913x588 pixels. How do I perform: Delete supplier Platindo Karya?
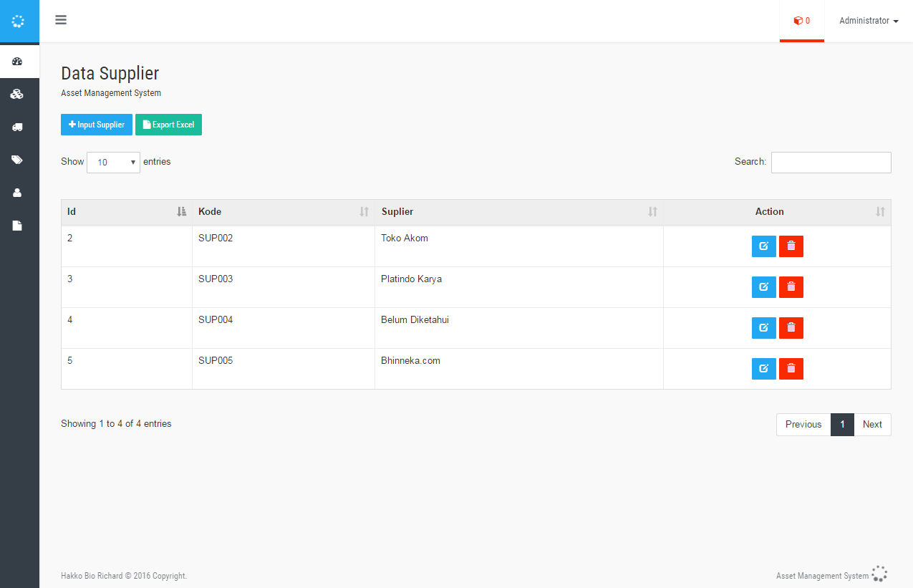pos(791,287)
